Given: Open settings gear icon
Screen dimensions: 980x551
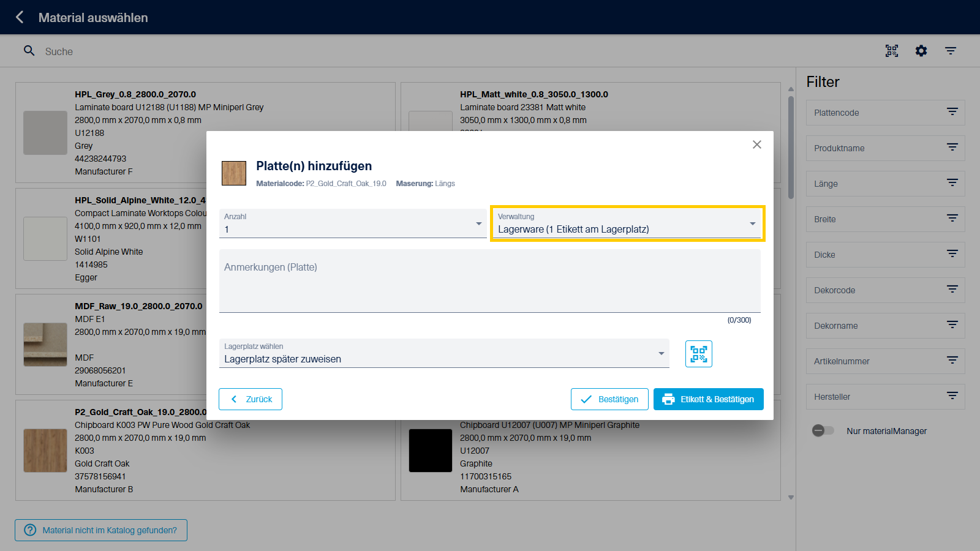Looking at the screenshot, I should pyautogui.click(x=921, y=51).
